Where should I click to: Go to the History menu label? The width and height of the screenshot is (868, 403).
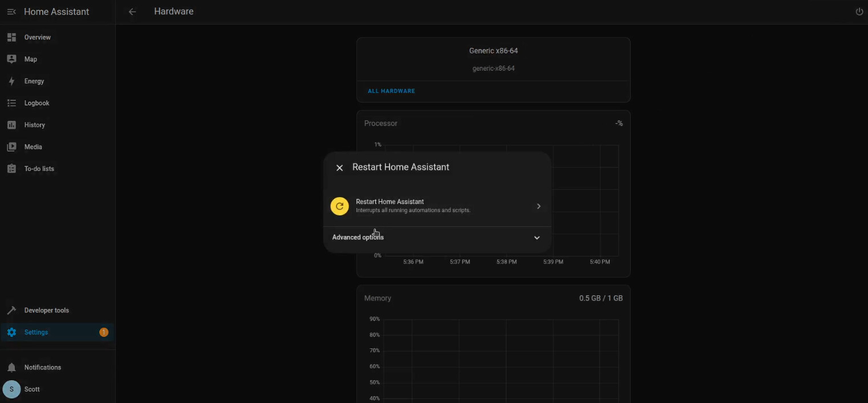35,125
